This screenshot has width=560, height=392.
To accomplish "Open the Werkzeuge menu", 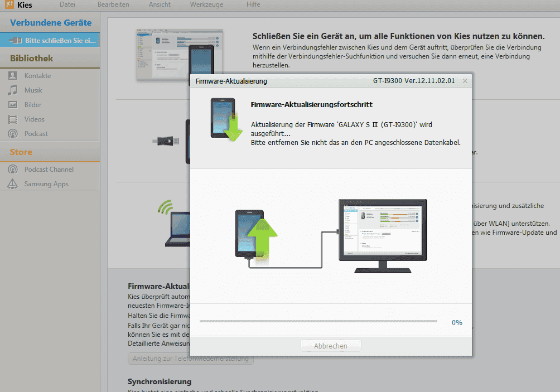I will pos(206,4).
